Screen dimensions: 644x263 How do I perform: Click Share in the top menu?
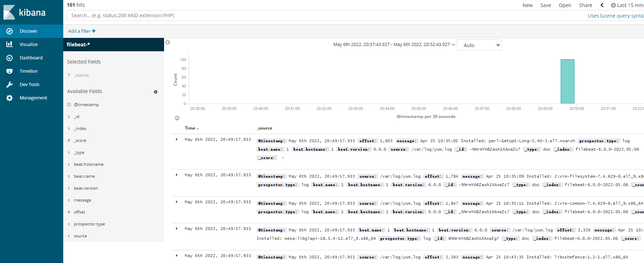pos(586,5)
